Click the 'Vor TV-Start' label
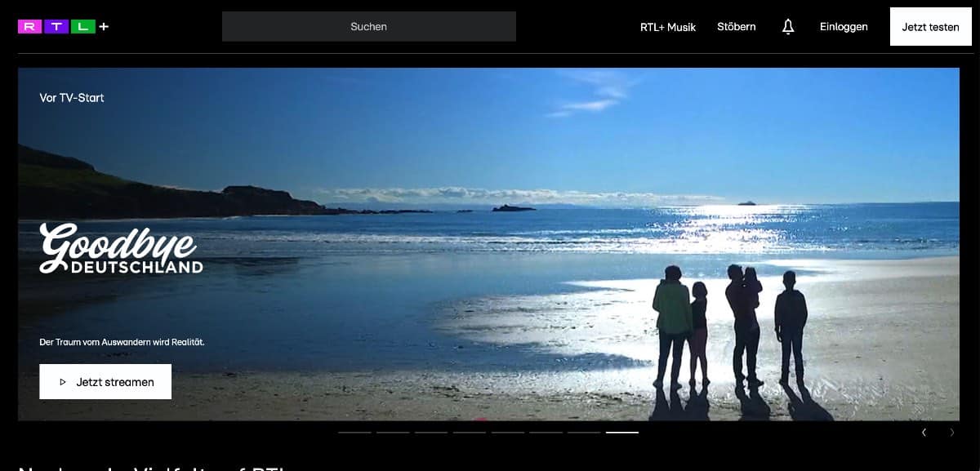This screenshot has height=471, width=980. click(72, 98)
